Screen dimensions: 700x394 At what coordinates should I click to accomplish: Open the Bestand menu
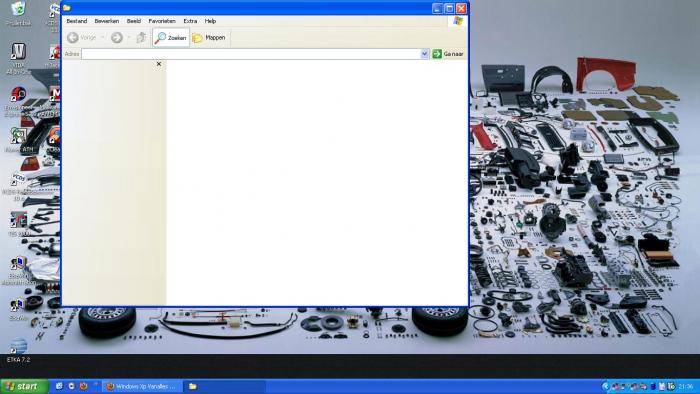[76, 21]
